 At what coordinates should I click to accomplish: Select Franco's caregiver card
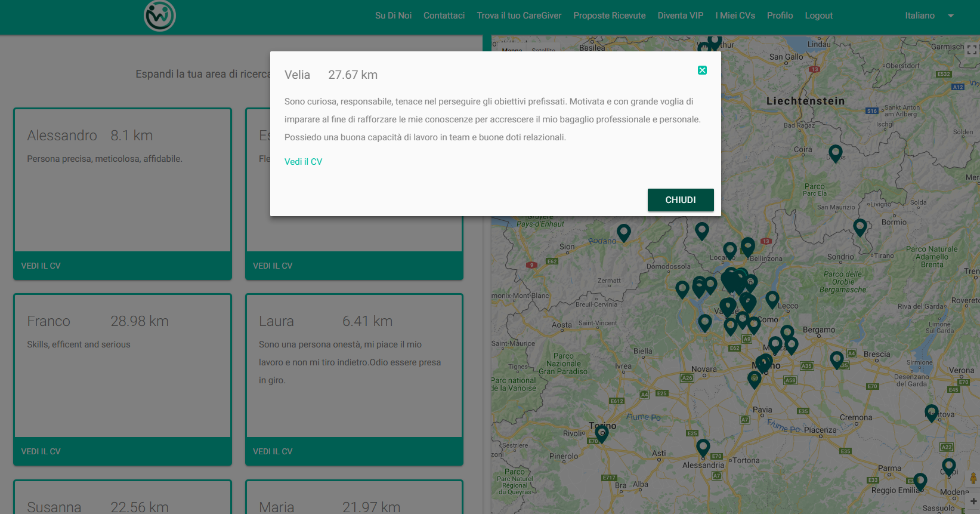coord(122,365)
